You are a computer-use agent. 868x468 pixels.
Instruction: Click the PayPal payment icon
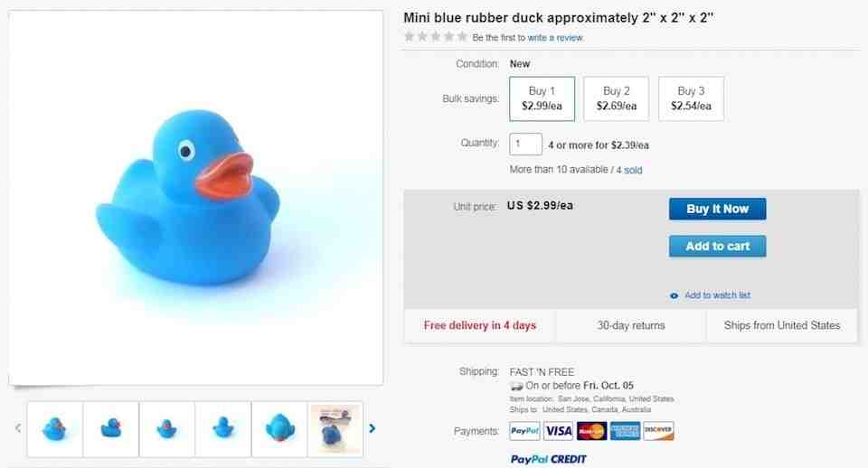click(524, 431)
